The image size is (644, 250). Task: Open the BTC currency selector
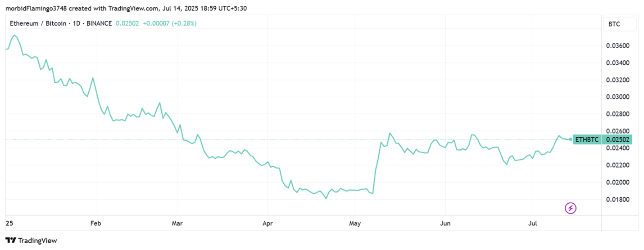point(620,24)
